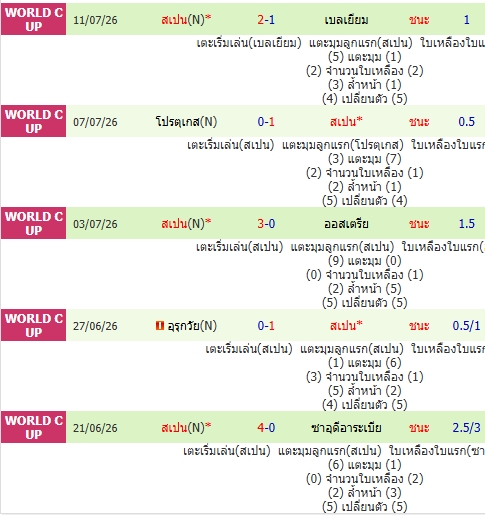This screenshot has width=485, height=515.
Task: Click the corner stat (5) แตะมุม (1)
Action: coord(365,57)
